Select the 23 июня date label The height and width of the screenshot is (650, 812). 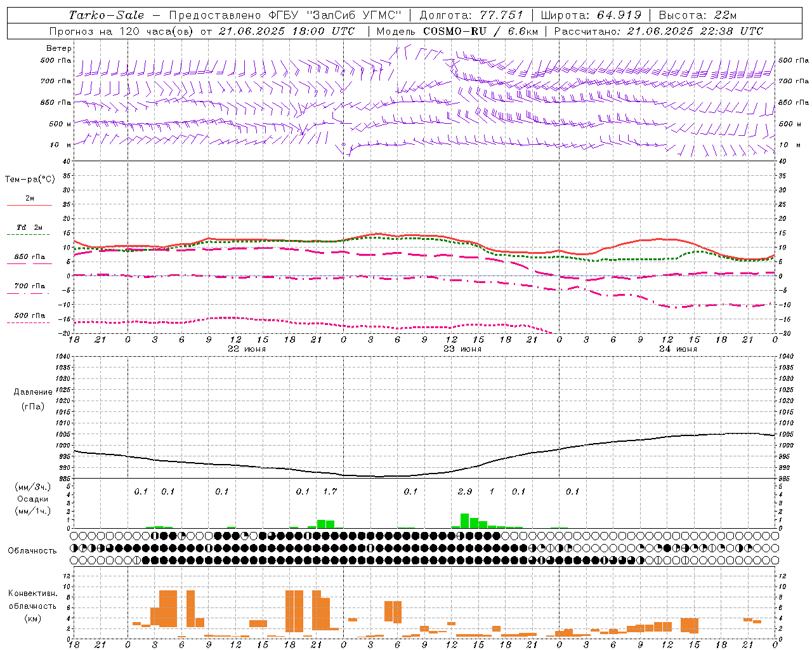(462, 349)
